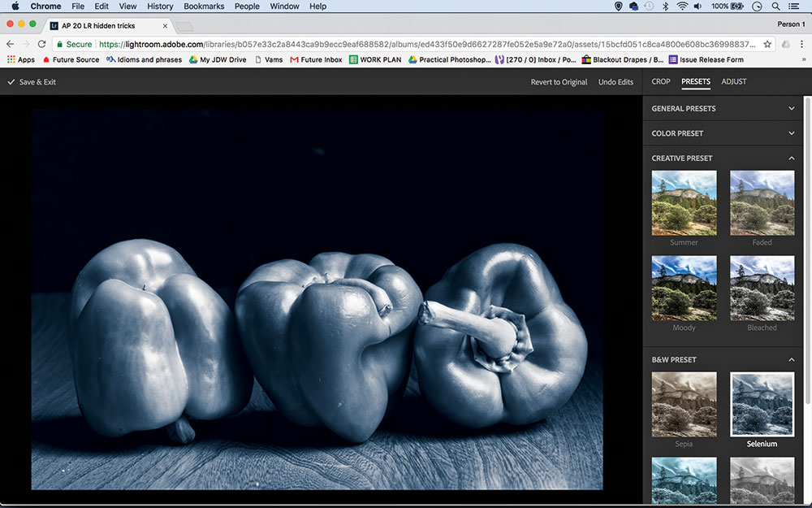Apply the Summer preset thumbnail

tap(684, 202)
